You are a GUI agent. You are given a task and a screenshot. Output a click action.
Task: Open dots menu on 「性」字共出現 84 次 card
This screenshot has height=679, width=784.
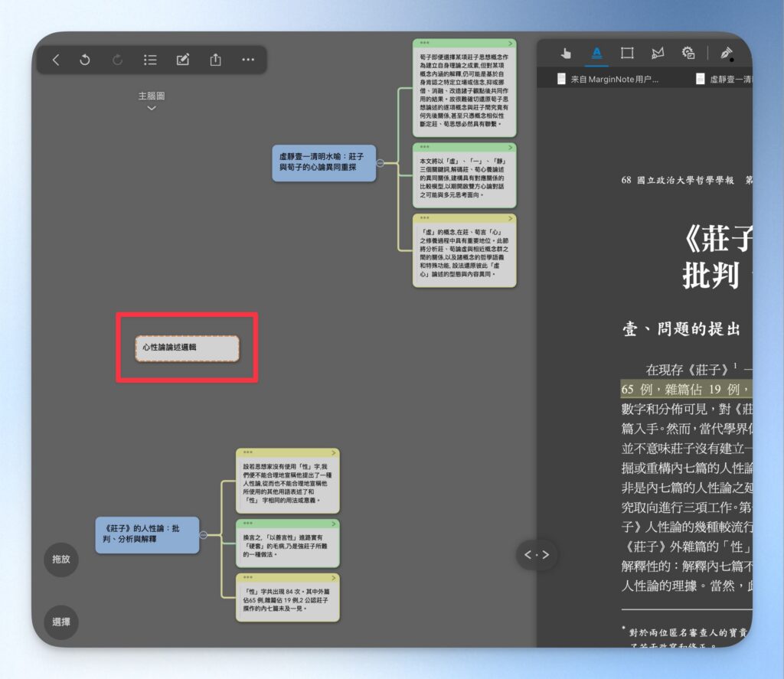248,577
